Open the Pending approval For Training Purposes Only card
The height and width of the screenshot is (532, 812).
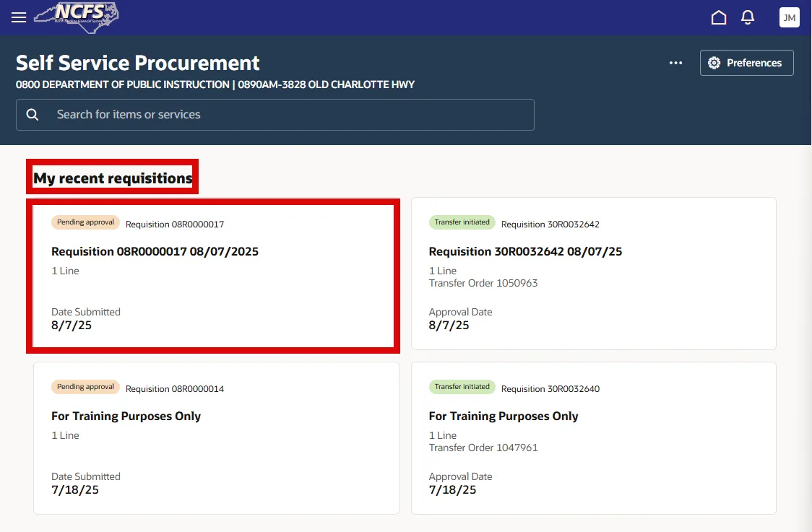click(126, 417)
